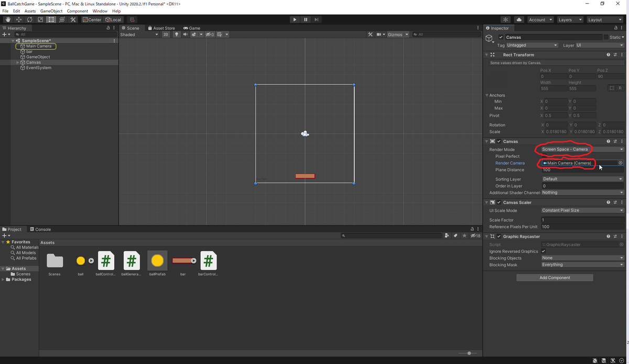Click Add Component button
Screen dimensions: 629x364
click(555, 278)
